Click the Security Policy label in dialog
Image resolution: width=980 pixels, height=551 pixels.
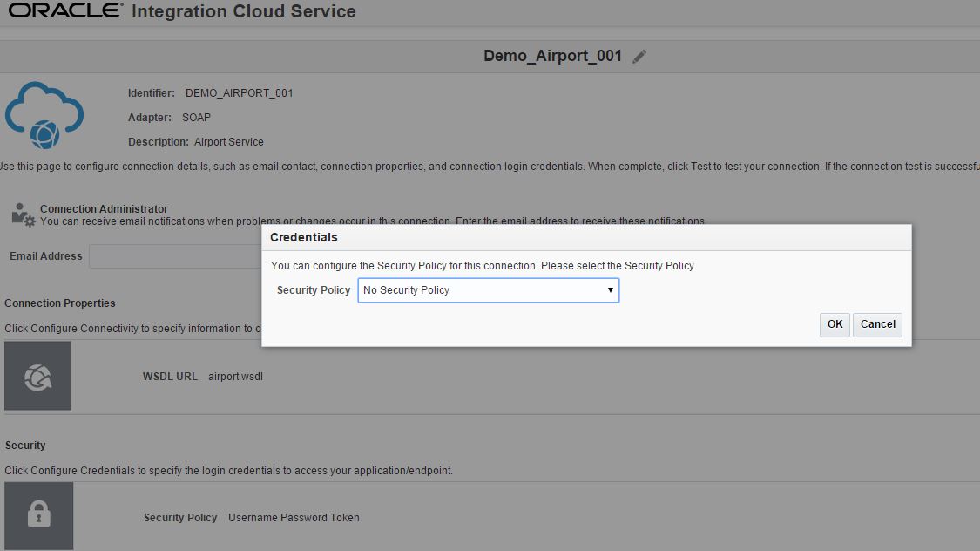[313, 290]
